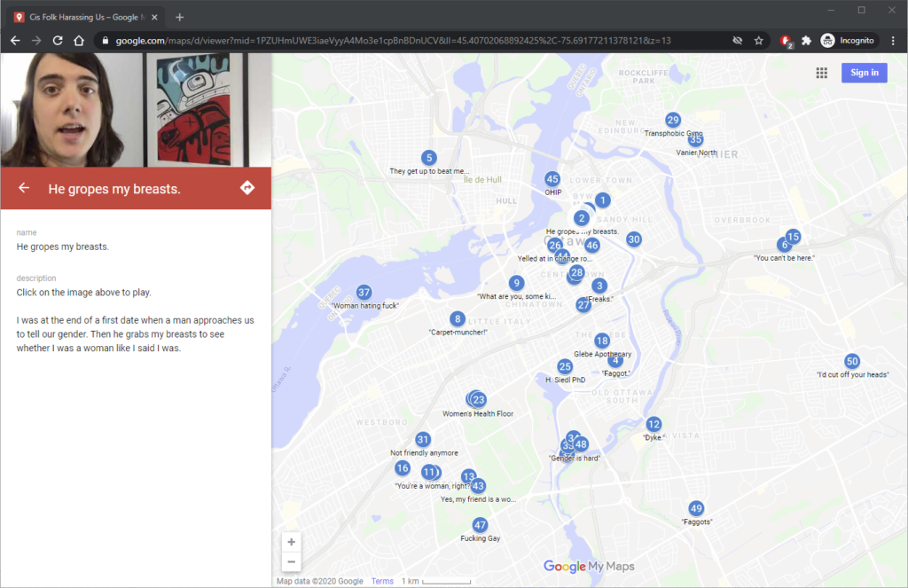
Task: Select map marker 25 H. Siedl PhD
Action: tap(565, 366)
